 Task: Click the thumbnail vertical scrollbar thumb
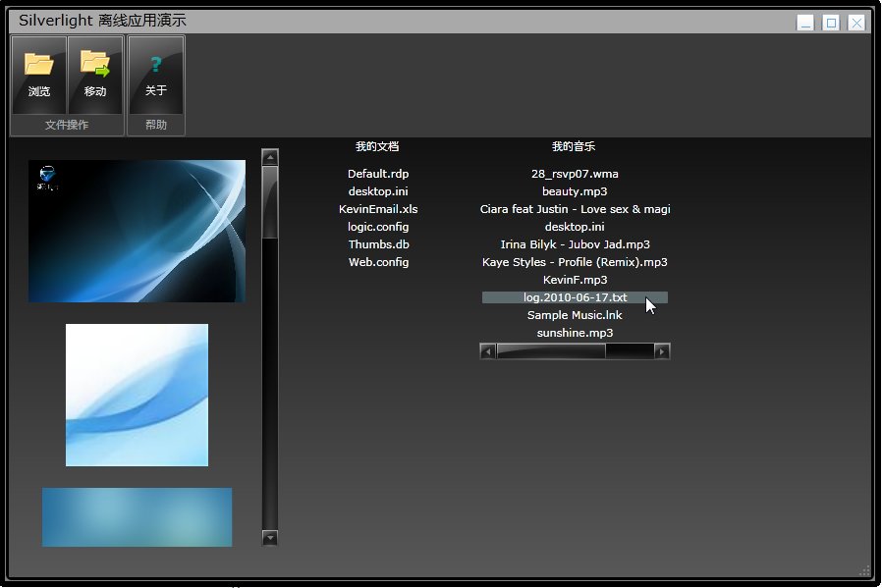270,202
